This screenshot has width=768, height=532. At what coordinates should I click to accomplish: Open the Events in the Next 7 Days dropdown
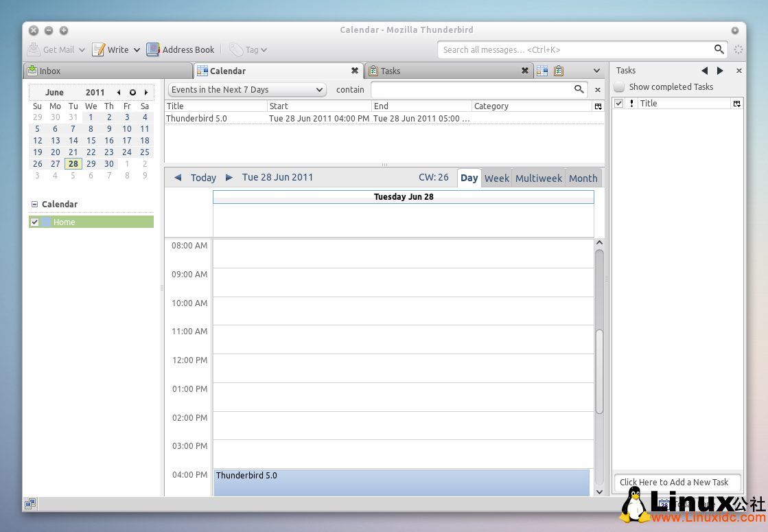pos(246,89)
